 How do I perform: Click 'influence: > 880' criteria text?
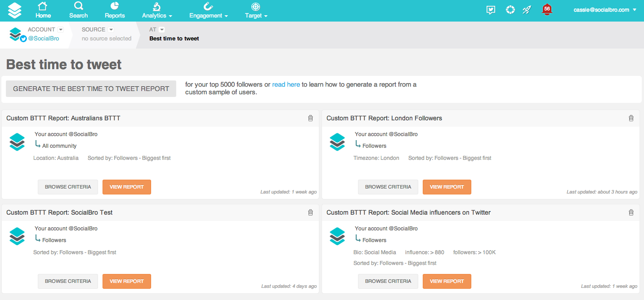click(425, 252)
